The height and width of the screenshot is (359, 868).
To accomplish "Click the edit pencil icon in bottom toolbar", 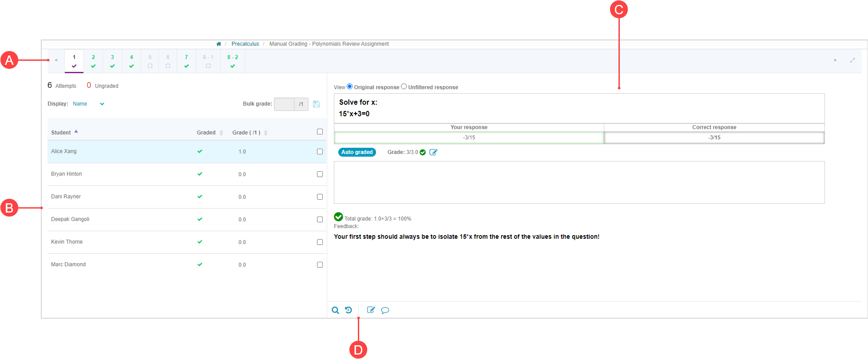I will pyautogui.click(x=371, y=310).
